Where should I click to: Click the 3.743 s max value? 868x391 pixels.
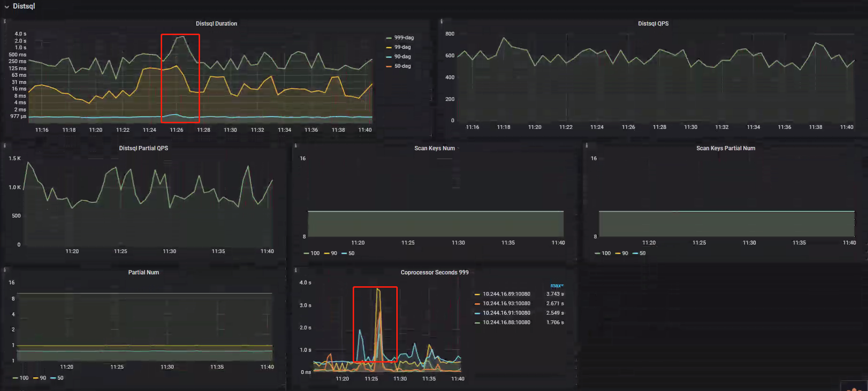coord(555,294)
